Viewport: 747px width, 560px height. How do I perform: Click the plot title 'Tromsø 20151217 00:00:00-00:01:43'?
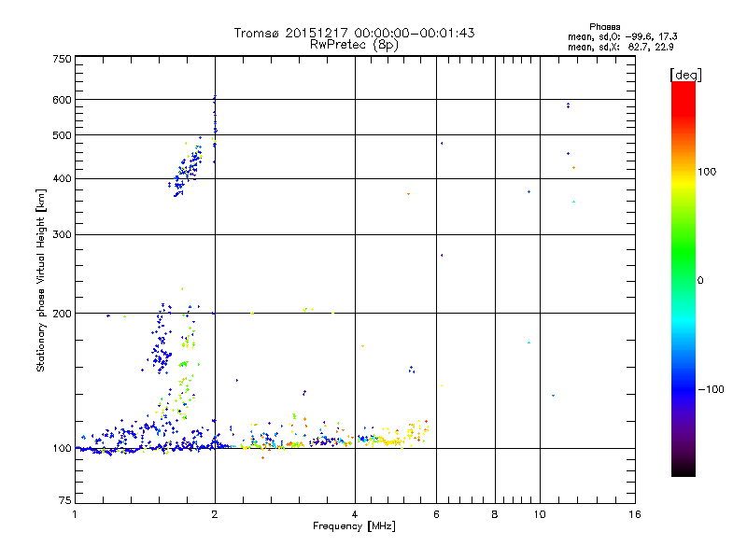point(354,33)
